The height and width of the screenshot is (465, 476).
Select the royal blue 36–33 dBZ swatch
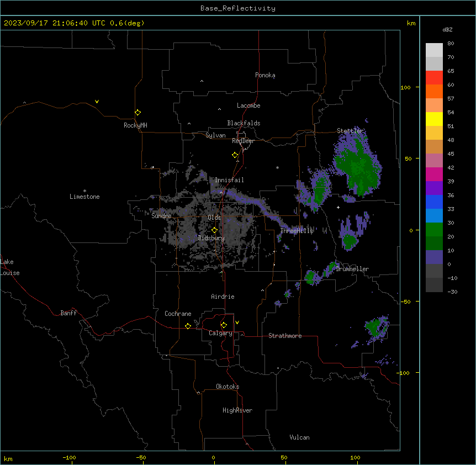(434, 202)
